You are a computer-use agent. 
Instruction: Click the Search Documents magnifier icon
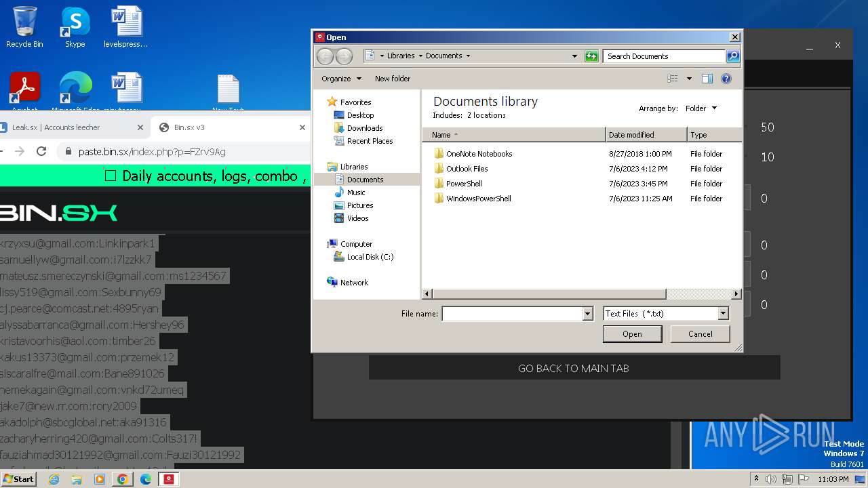click(732, 56)
